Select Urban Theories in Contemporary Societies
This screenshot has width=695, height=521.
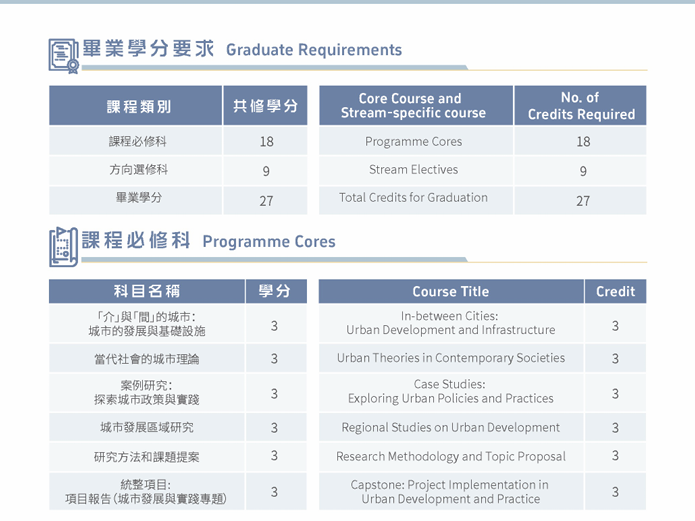click(x=451, y=358)
